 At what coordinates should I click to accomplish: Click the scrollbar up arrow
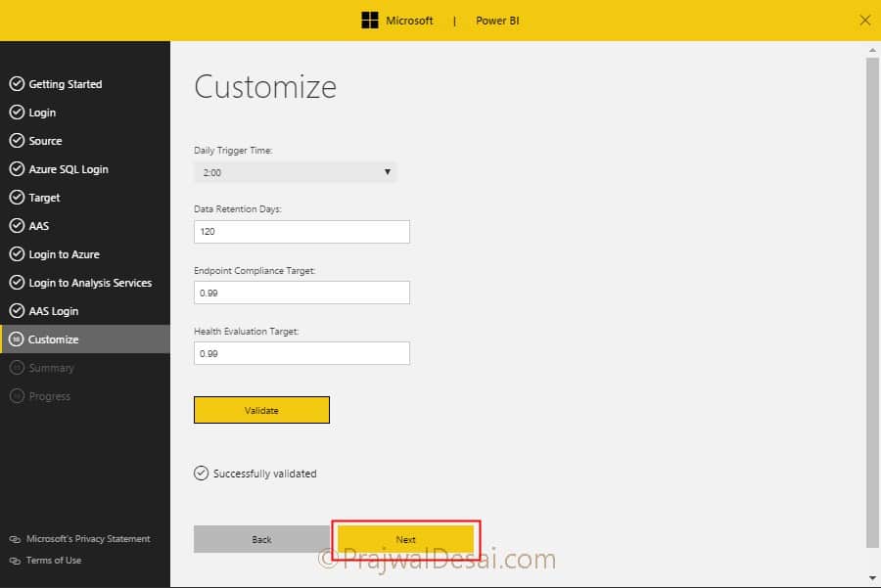pos(872,50)
